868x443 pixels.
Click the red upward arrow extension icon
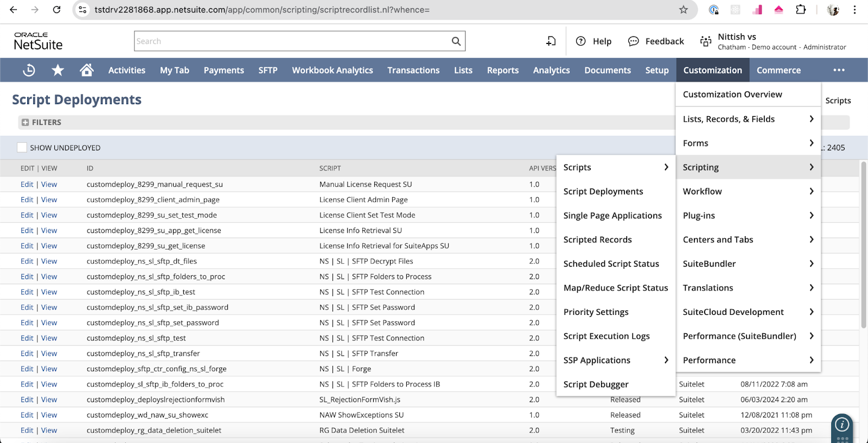(778, 10)
